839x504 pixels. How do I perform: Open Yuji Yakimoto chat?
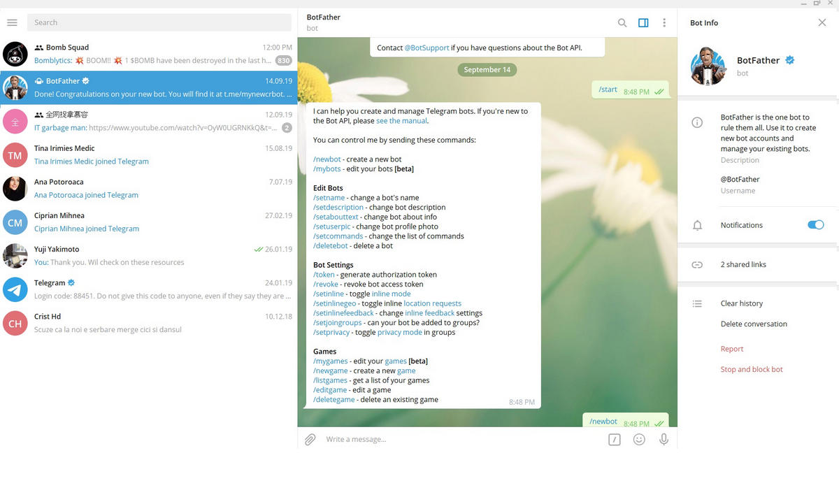(148, 255)
